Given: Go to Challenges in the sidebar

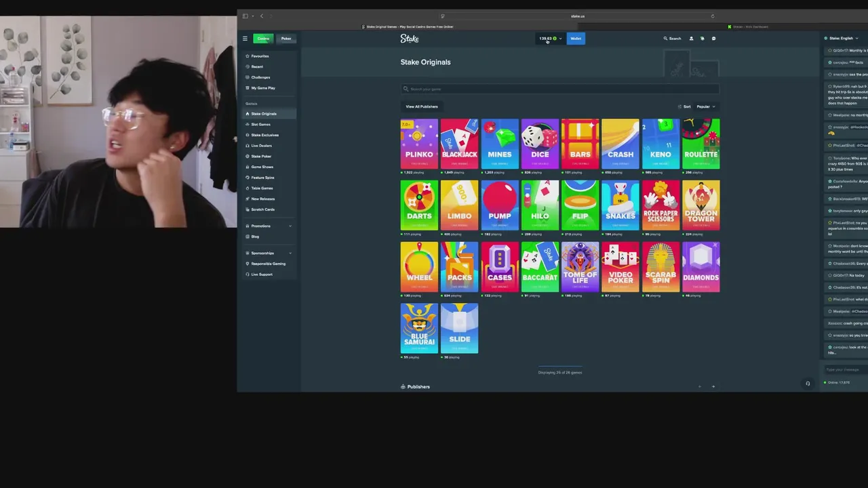Looking at the screenshot, I should coord(260,77).
